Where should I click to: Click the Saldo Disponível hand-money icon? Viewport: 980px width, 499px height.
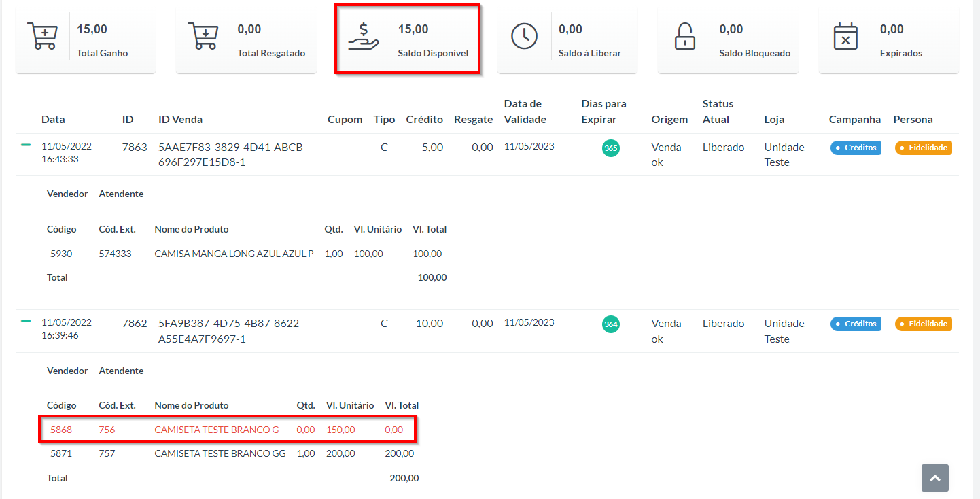tap(364, 36)
